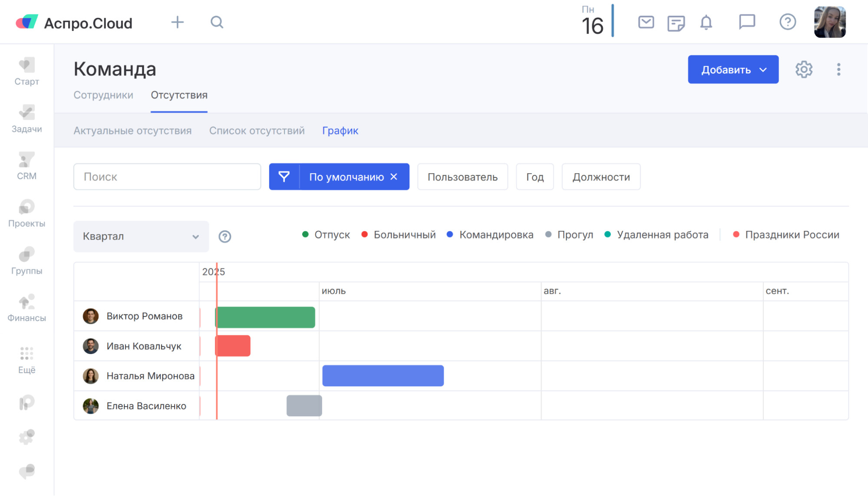Open the search magnifier icon in header
Image resolution: width=868 pixels, height=496 pixels.
(x=217, y=22)
